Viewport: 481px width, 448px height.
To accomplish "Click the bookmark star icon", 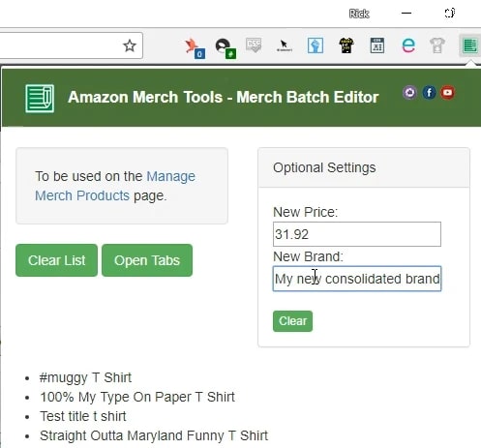I will click(130, 45).
